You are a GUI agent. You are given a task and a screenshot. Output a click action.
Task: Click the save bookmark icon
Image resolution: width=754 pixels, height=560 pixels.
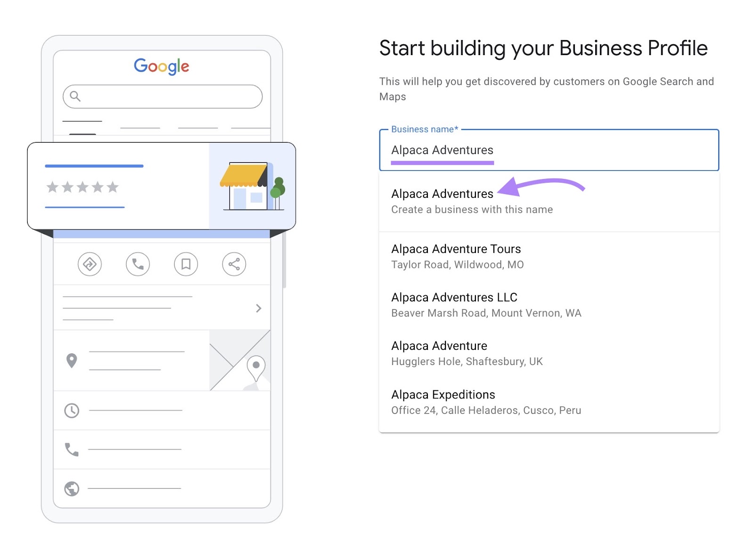coord(186,264)
